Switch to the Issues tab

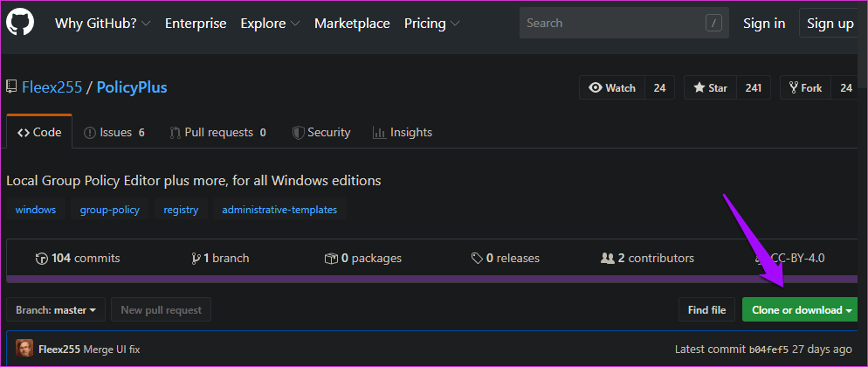click(x=114, y=133)
